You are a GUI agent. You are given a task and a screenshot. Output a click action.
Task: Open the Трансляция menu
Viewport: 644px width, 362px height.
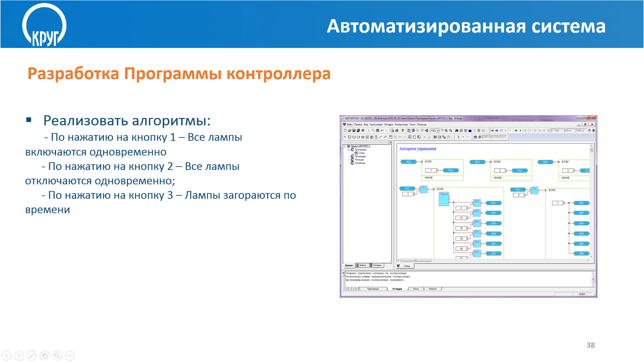pyautogui.click(x=376, y=124)
